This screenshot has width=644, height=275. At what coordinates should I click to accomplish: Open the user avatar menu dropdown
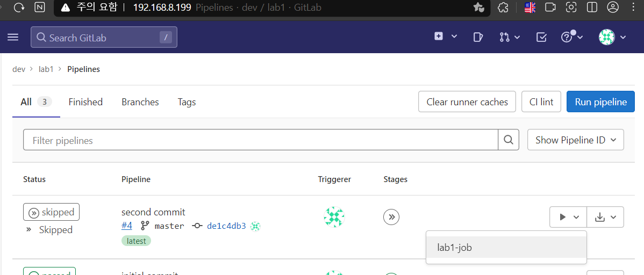point(612,38)
